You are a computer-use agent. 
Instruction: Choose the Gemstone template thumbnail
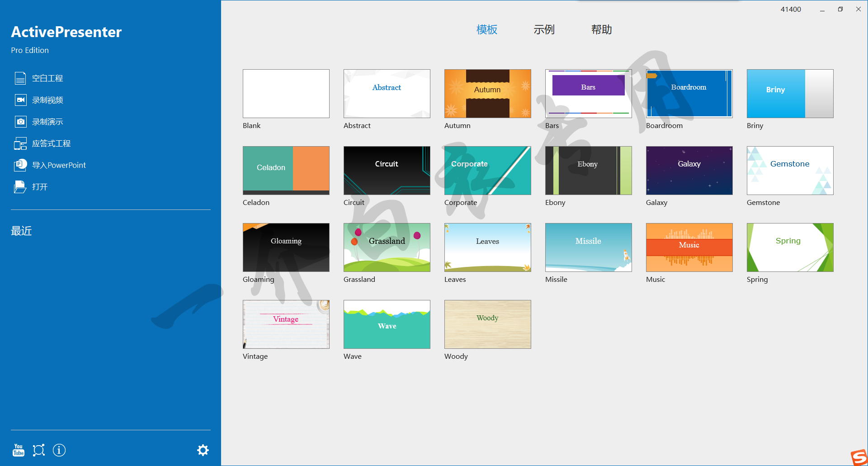pos(790,171)
